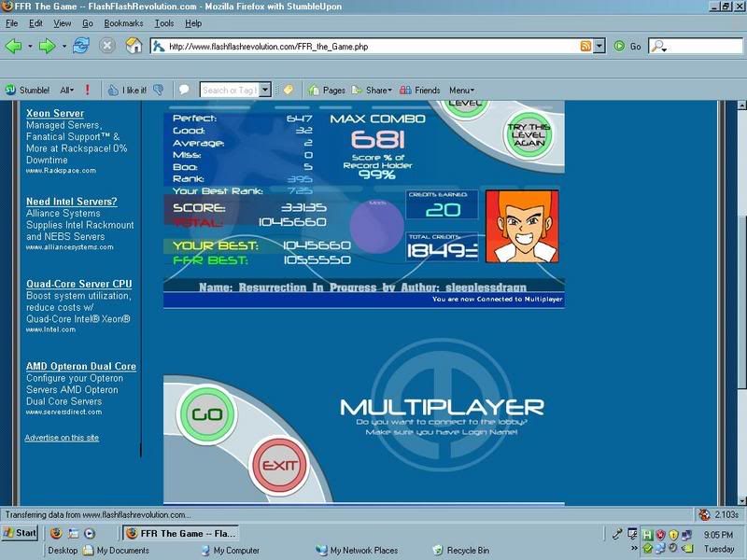Click the StumbleUpon thumbs-down icon

[159, 90]
